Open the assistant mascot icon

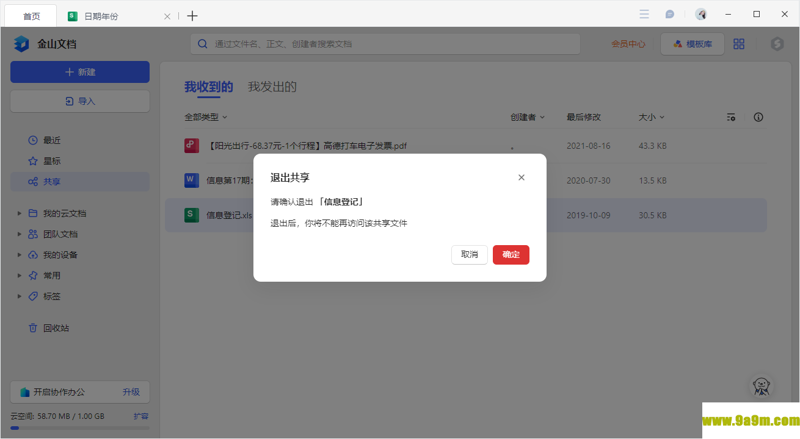pos(761,386)
